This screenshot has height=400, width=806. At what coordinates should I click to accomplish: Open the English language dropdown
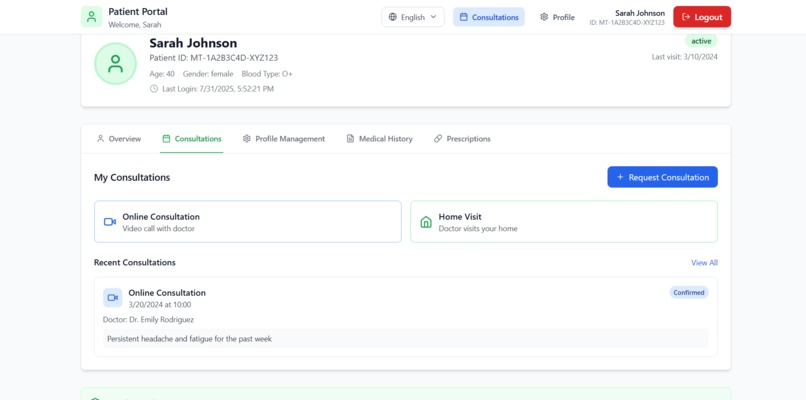tap(413, 17)
